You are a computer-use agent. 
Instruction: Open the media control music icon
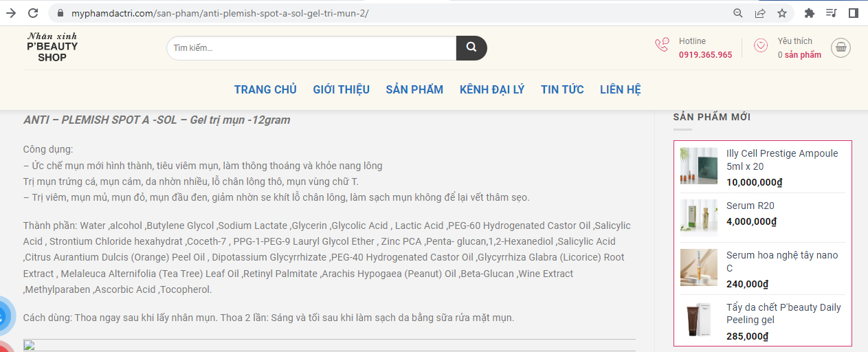click(x=831, y=13)
